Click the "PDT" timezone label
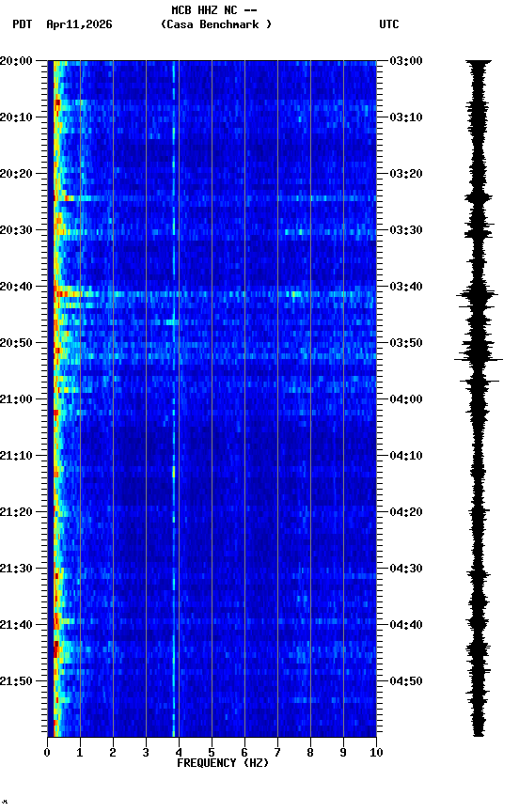 23,24
